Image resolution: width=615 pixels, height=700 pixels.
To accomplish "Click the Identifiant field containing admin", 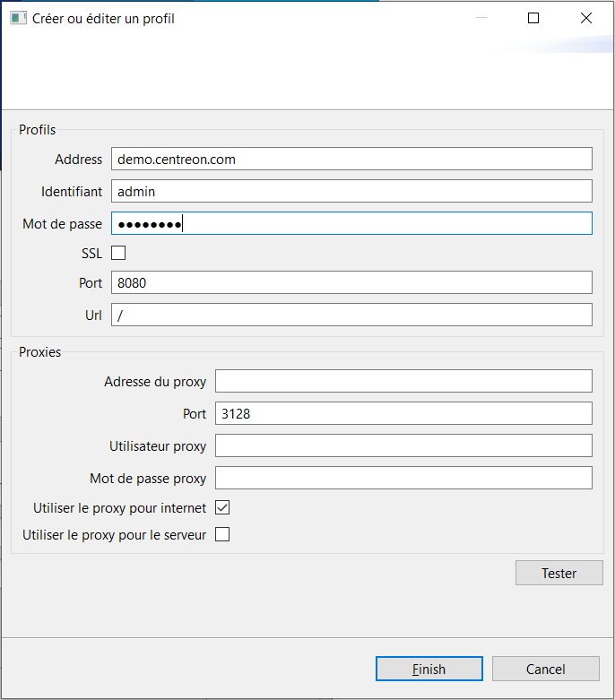I will tap(351, 191).
